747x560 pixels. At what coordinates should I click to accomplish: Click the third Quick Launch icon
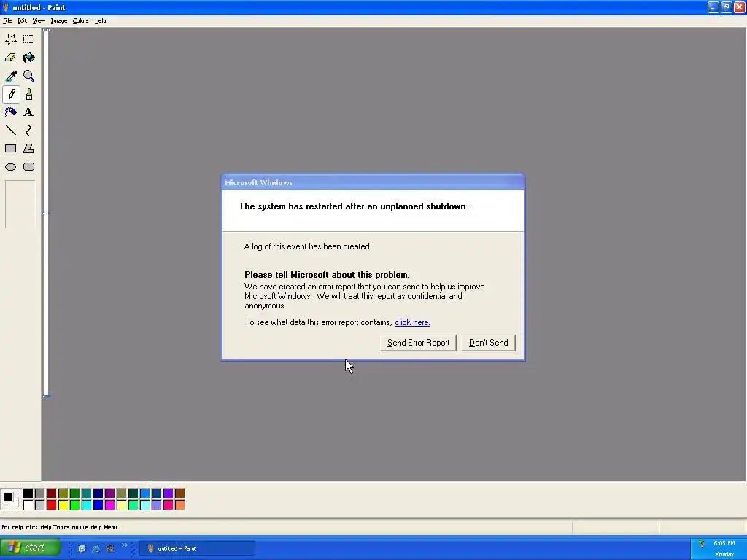(110, 548)
